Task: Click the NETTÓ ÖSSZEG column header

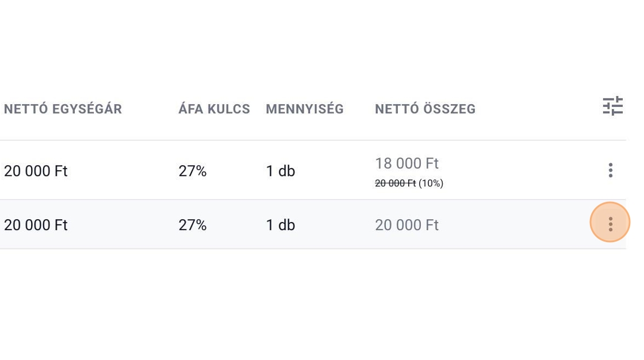Action: pyautogui.click(x=425, y=109)
